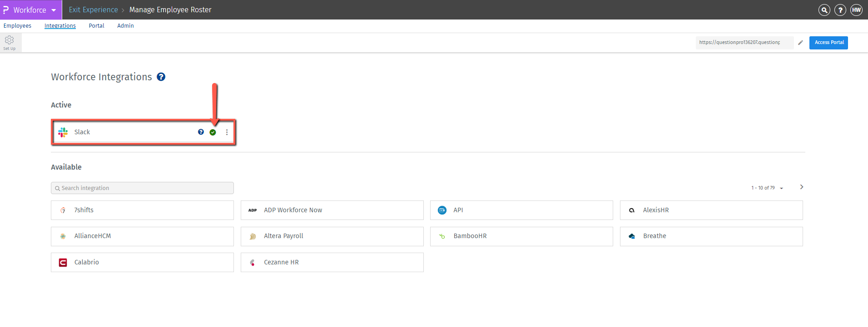Expand the Workforce product switcher dropdown
This screenshot has width=868, height=327.
pyautogui.click(x=54, y=10)
